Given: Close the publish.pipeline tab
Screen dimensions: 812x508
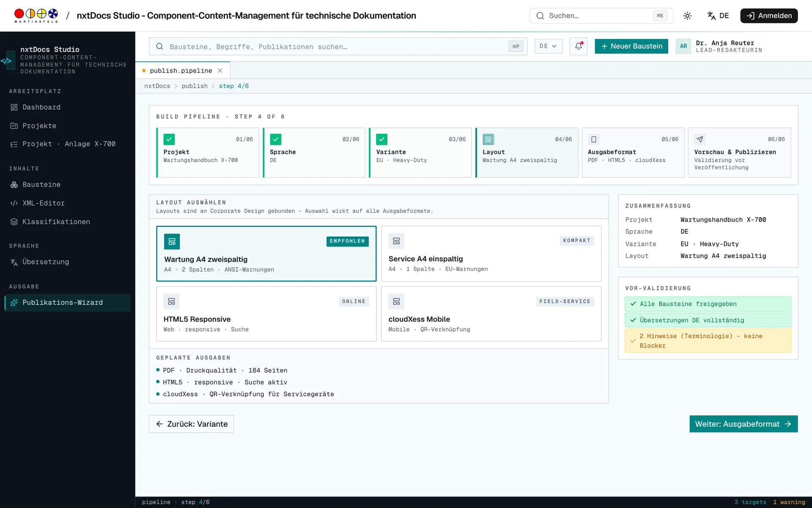Looking at the screenshot, I should [x=220, y=71].
